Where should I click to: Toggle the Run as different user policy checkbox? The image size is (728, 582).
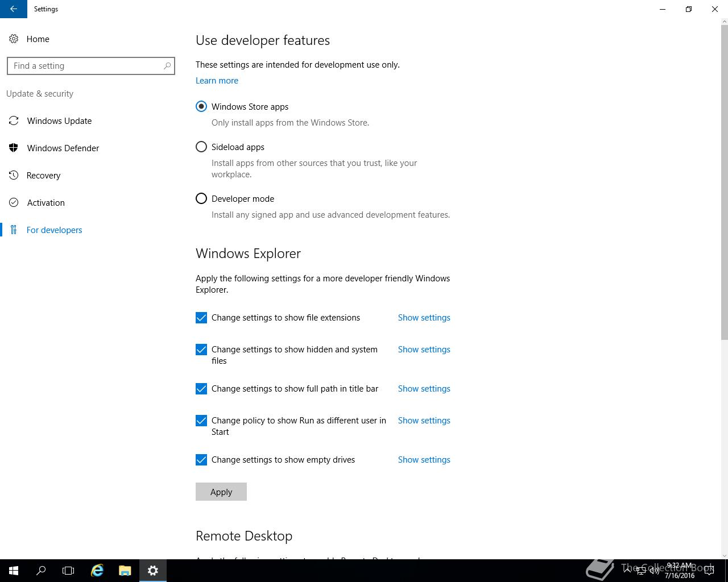pyautogui.click(x=201, y=421)
